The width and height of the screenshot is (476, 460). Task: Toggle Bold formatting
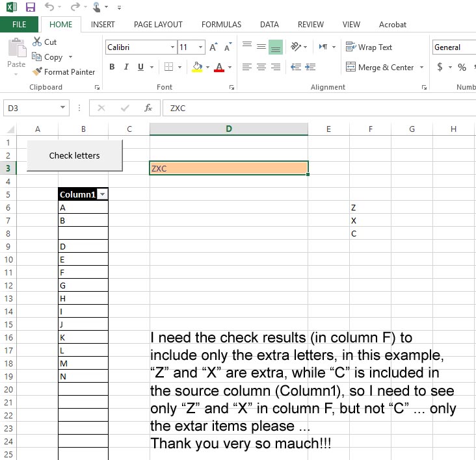click(112, 67)
